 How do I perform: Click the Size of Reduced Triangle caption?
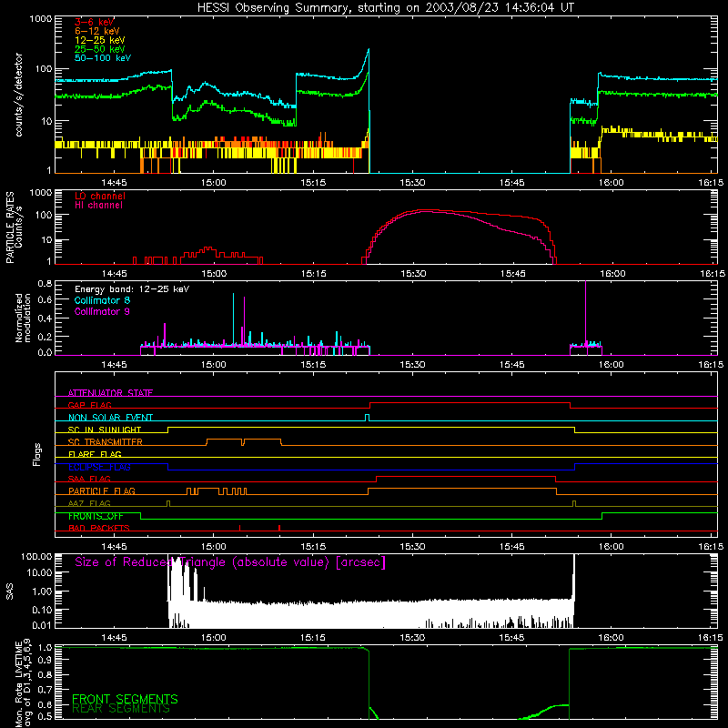point(230,562)
